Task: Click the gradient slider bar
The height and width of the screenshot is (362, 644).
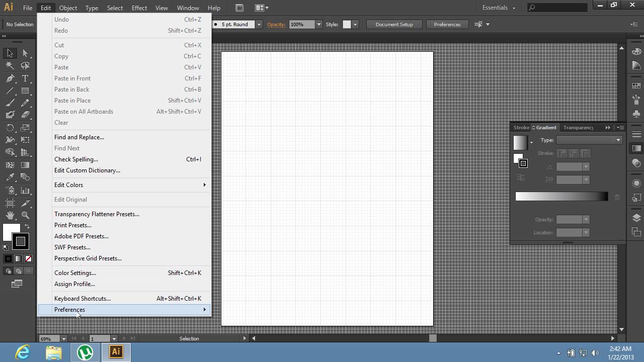Action: click(561, 197)
